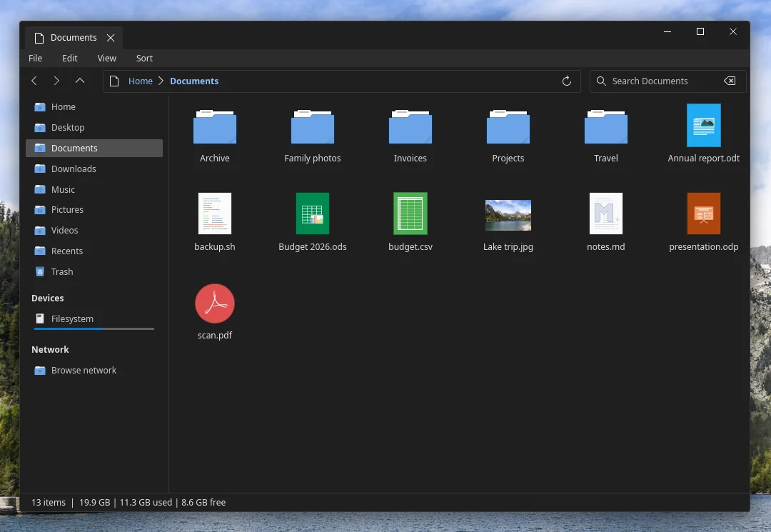Open Filesystem under Devices
Image resolution: width=771 pixels, height=532 pixels.
coord(94,318)
